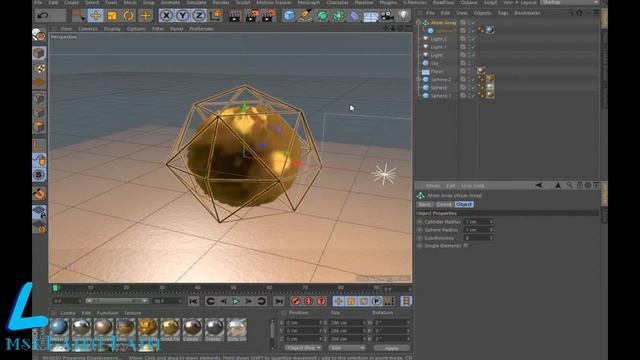This screenshot has width=640, height=360.
Task: Toggle the Snap S icon
Action: click(x=39, y=175)
